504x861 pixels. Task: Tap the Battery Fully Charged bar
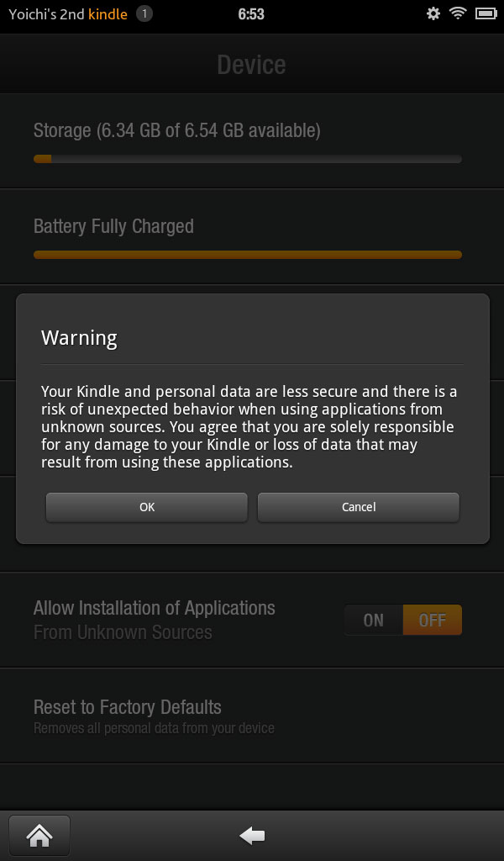coord(247,255)
